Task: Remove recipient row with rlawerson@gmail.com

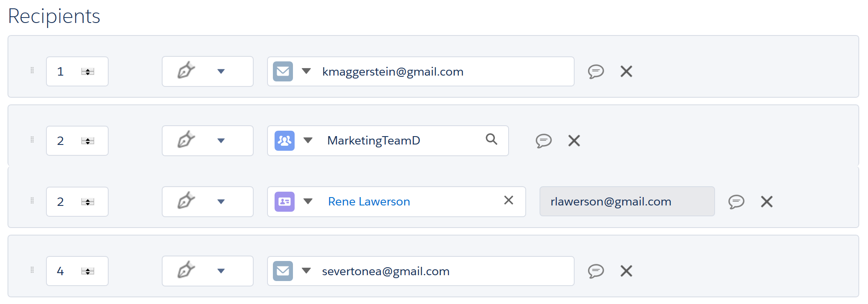Action: click(767, 202)
